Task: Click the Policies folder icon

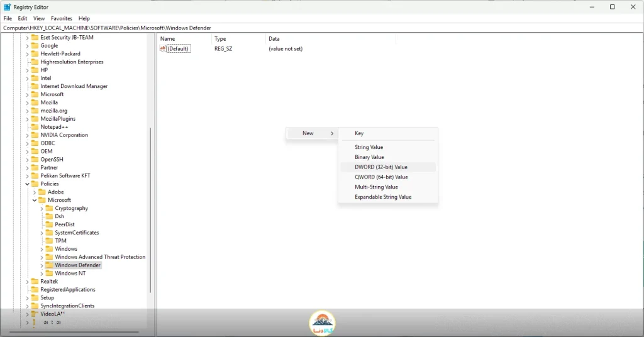Action: tap(35, 184)
